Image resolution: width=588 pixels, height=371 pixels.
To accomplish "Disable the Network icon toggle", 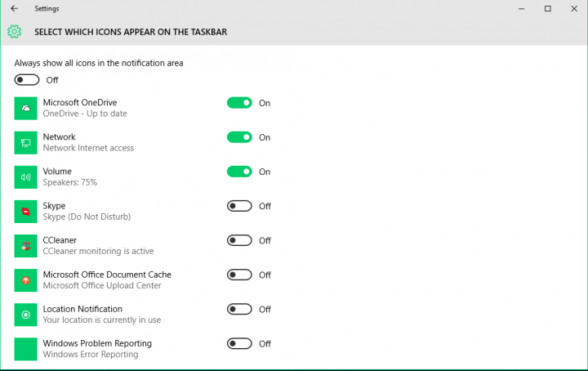I will coord(239,137).
